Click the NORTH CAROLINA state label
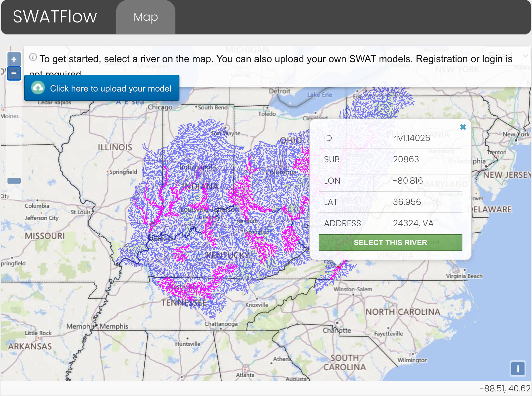 click(403, 312)
